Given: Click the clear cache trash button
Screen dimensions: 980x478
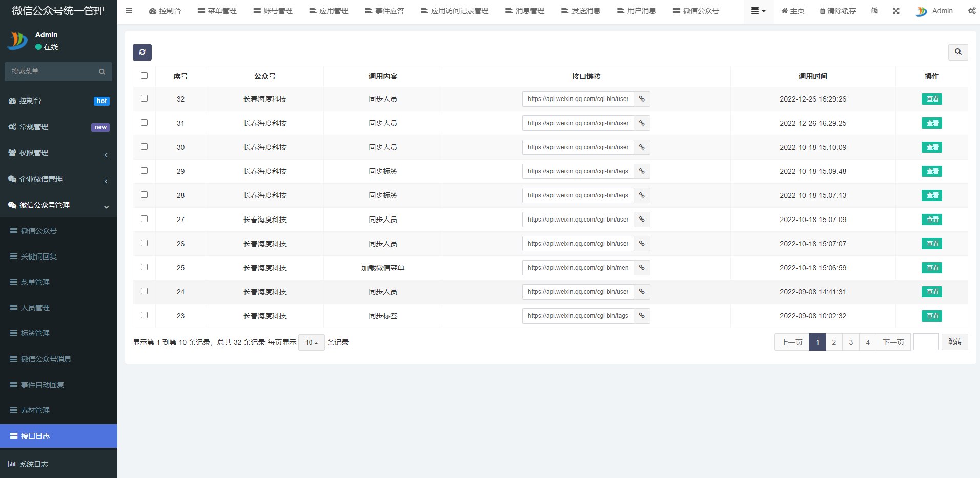Looking at the screenshot, I should click(x=838, y=11).
